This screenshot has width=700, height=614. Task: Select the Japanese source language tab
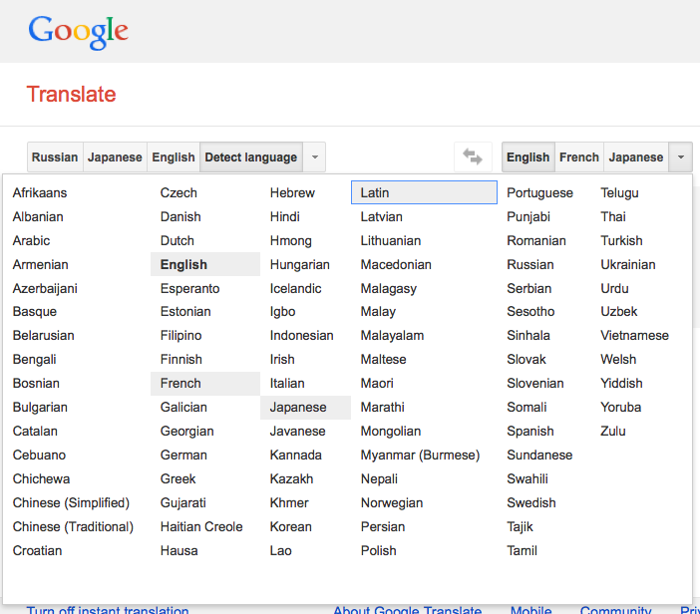point(115,157)
